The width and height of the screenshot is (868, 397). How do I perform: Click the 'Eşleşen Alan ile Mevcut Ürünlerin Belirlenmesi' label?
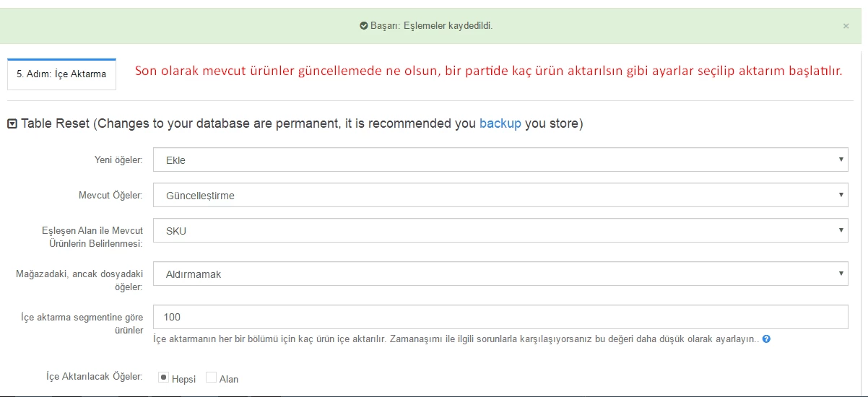[92, 237]
